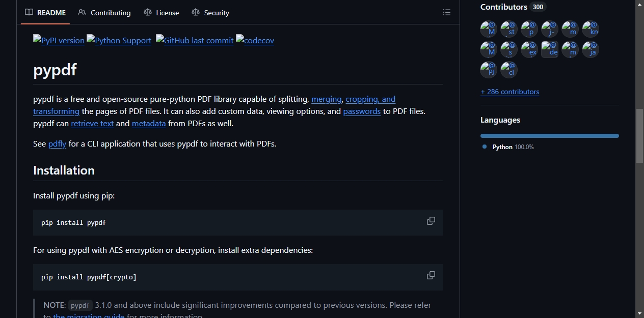Click the blue Python language progress bar
This screenshot has height=318, width=644.
tap(550, 136)
